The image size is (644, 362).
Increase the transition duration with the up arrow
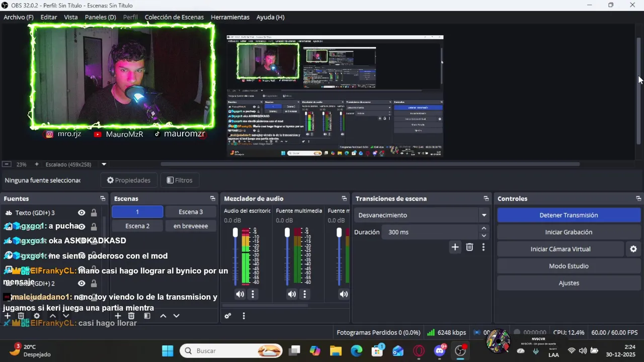[484, 229]
